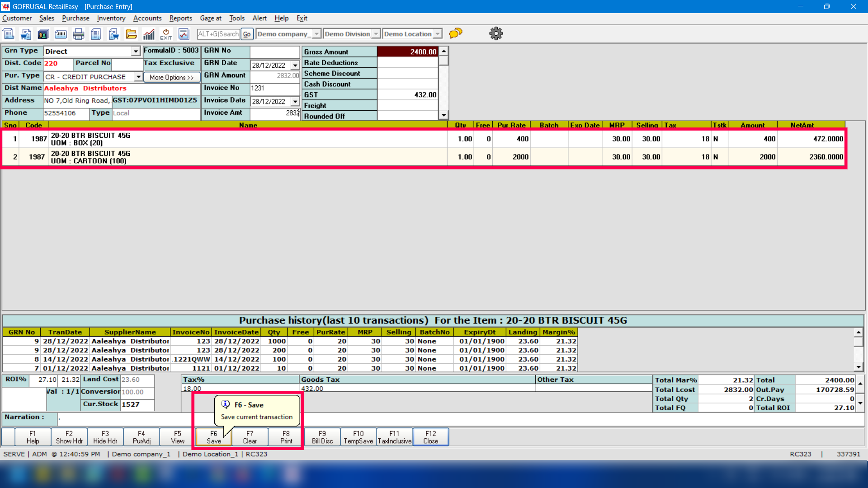Screen dimensions: 868x488
Task: Expand the Grn Type dropdown
Action: tap(136, 52)
